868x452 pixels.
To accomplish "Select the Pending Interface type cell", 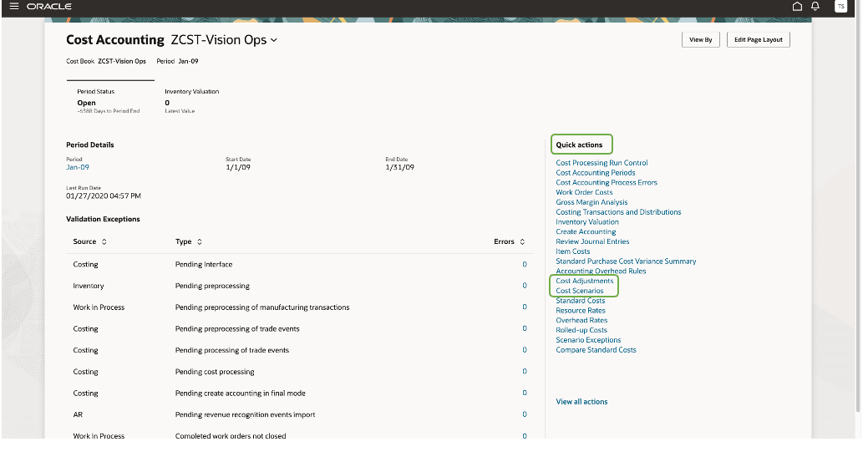I will pyautogui.click(x=204, y=264).
